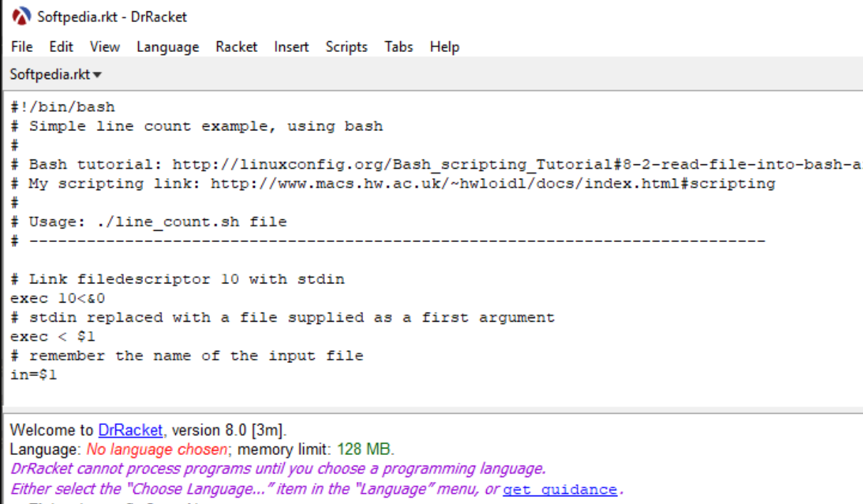Expand the Softpedia.rkt filename dropdown

98,73
